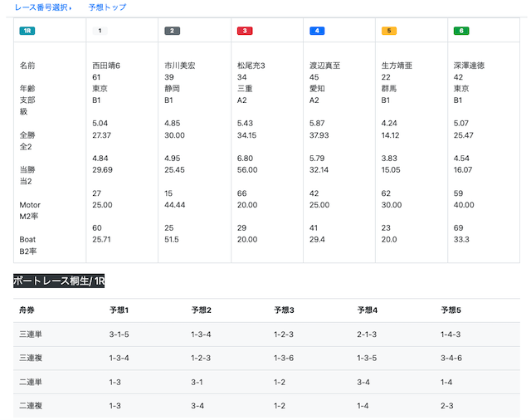Select the gray boat number 2 badge
Image resolution: width=531 pixels, height=420 pixels.
click(172, 31)
